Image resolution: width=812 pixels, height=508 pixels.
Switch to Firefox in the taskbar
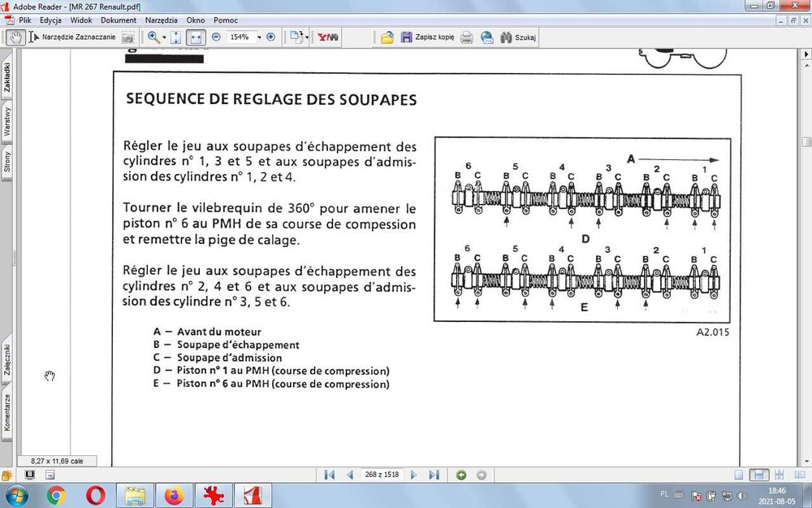tap(175, 496)
